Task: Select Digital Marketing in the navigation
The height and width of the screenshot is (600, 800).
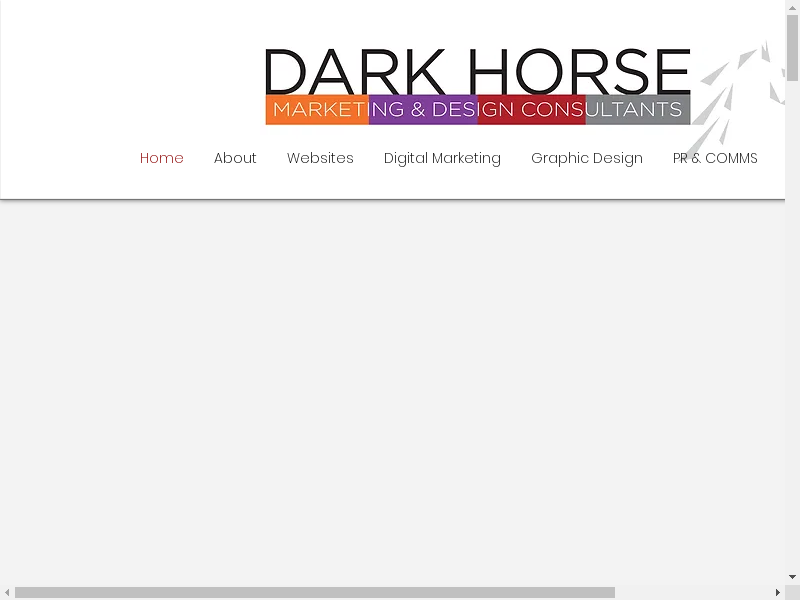Action: (x=442, y=158)
